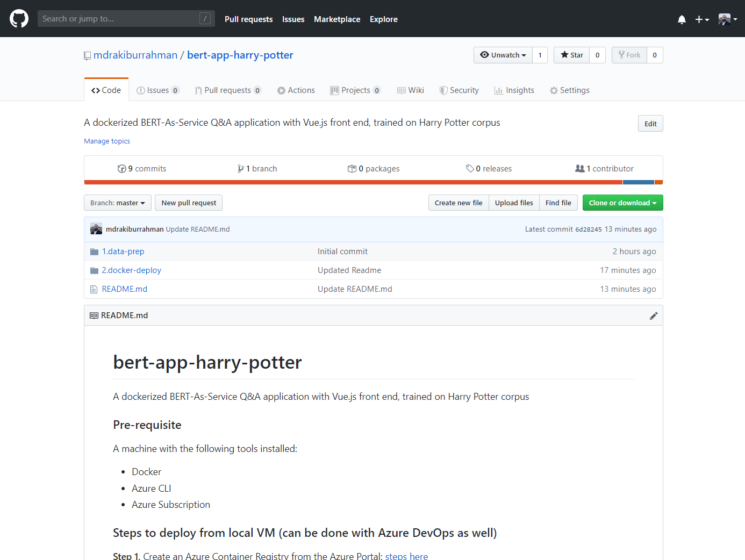Image resolution: width=745 pixels, height=560 pixels.
Task: View stargazers count next to Star
Action: pos(597,55)
